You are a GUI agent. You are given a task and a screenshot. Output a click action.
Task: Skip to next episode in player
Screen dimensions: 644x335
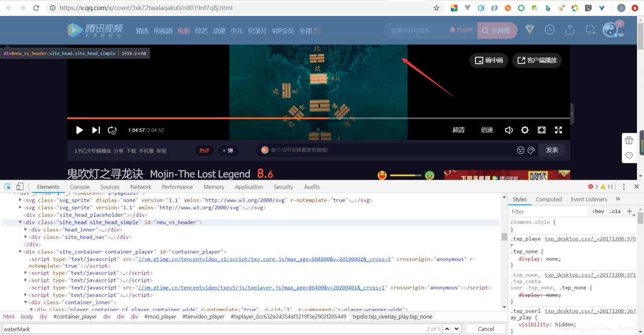click(x=96, y=130)
